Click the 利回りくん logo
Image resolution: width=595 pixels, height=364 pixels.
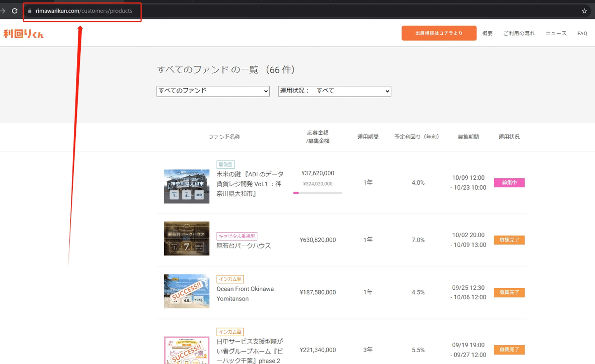click(23, 34)
